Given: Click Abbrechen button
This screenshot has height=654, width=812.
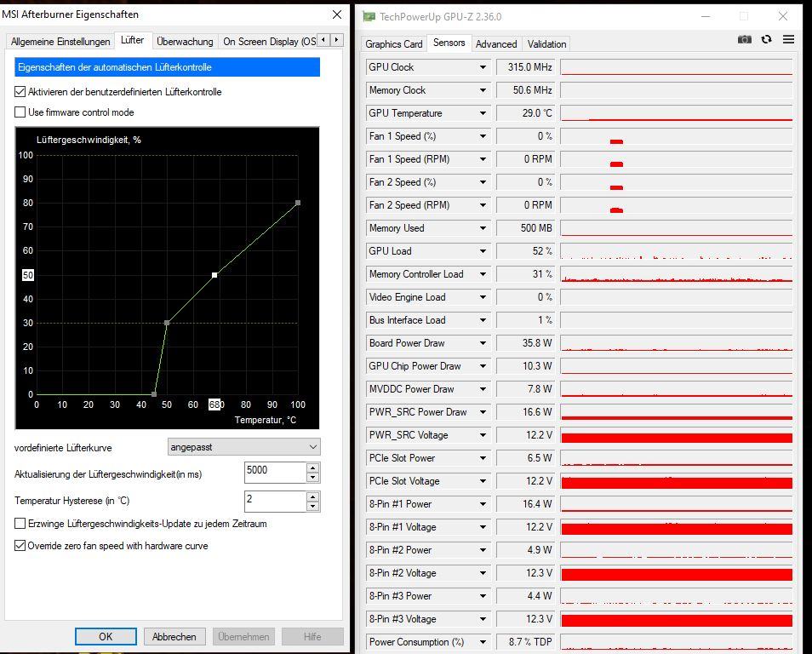Looking at the screenshot, I should pyautogui.click(x=174, y=636).
